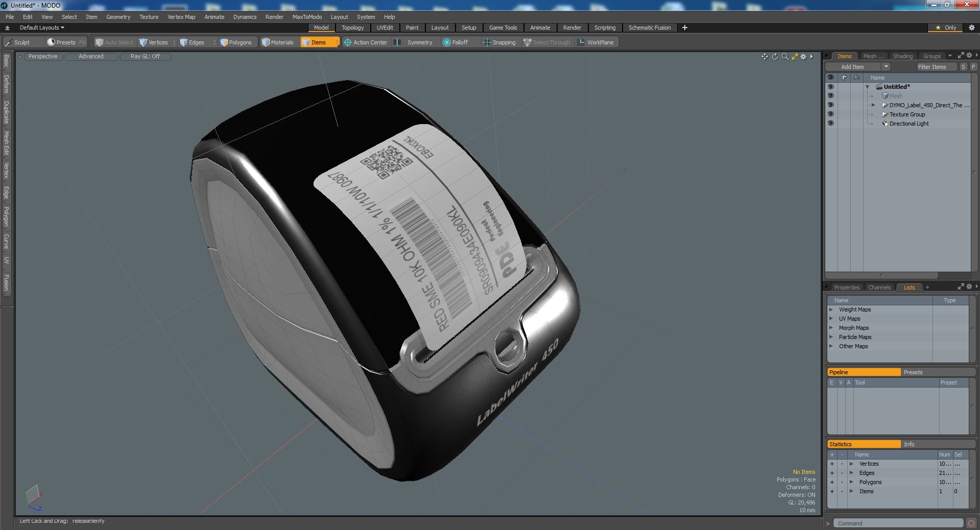Open the Lists panel gear settings
Viewport: 980px width, 530px height.
(969, 287)
